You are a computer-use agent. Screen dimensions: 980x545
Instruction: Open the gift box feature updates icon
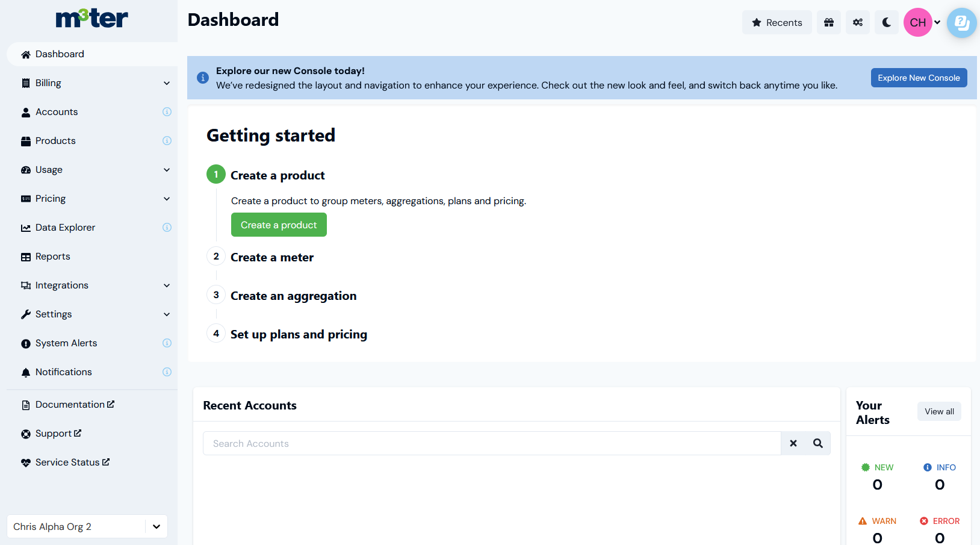pyautogui.click(x=829, y=22)
